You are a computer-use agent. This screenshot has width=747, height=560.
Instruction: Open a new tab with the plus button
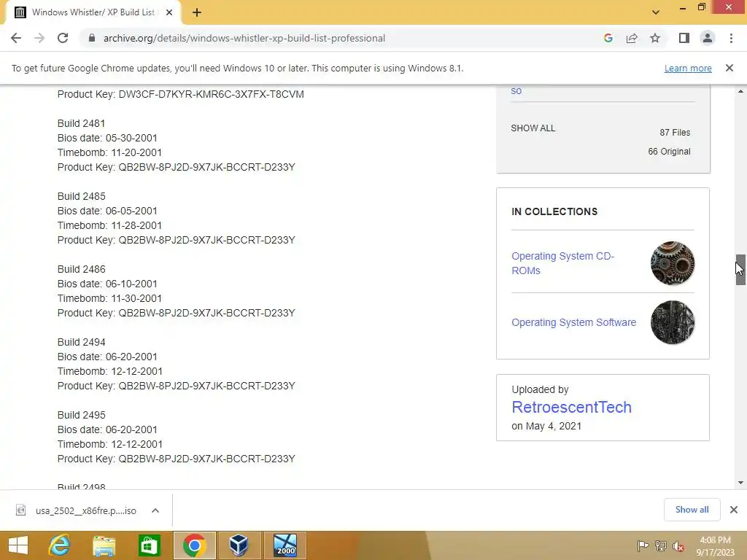tap(197, 12)
